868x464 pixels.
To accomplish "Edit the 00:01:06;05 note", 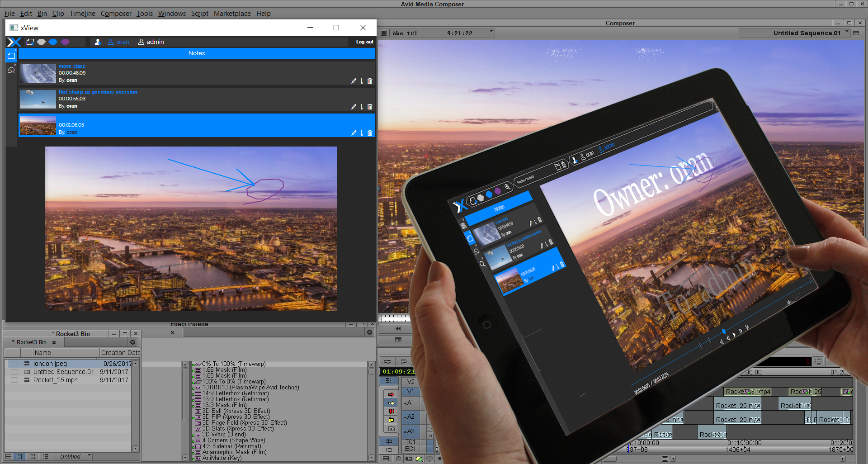I will [354, 133].
